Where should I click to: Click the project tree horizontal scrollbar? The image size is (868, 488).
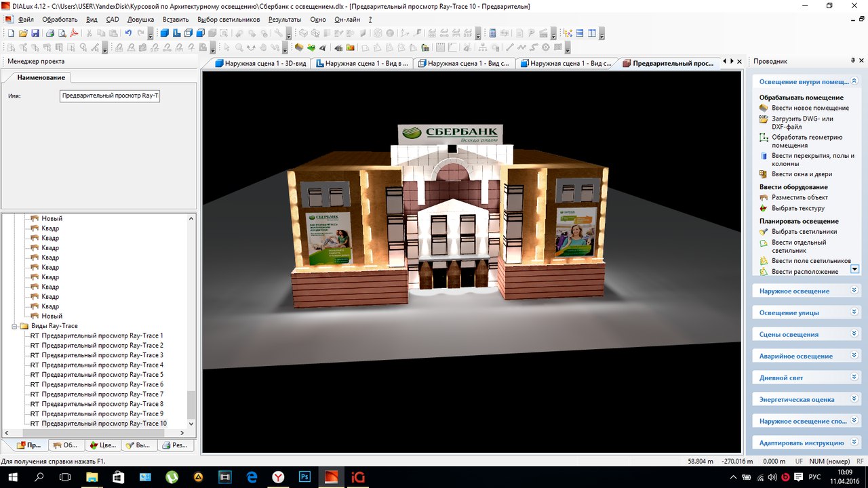(94, 432)
